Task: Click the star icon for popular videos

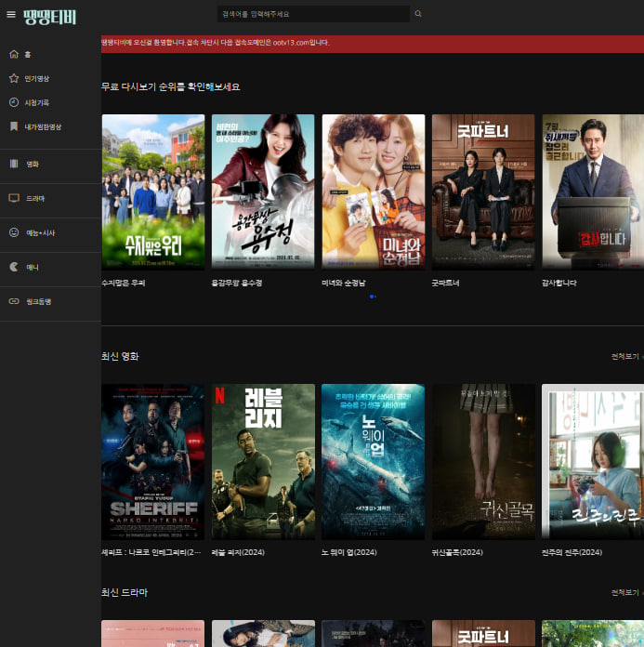Action: [14, 78]
